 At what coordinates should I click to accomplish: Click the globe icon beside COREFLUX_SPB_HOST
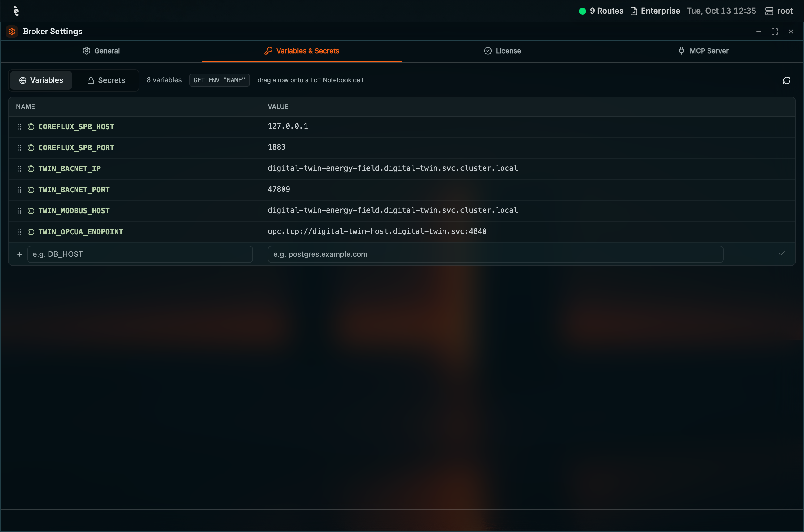coord(31,127)
